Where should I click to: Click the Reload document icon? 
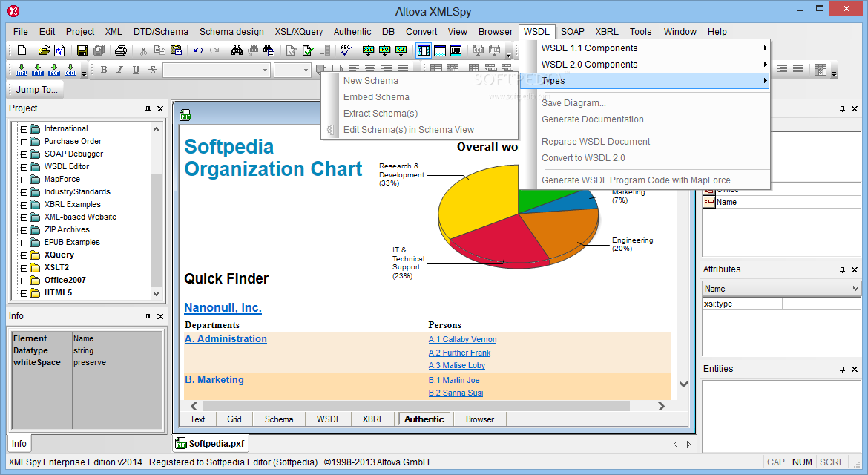pos(59,50)
